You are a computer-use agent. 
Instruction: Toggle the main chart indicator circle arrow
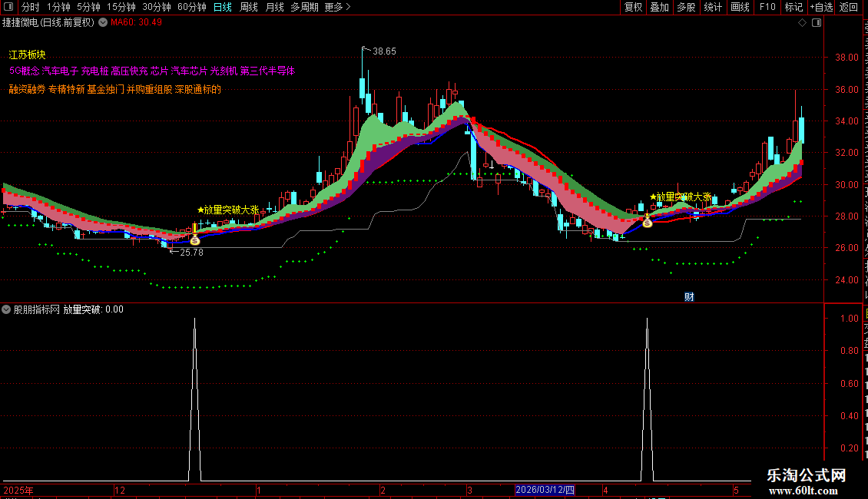[103, 23]
